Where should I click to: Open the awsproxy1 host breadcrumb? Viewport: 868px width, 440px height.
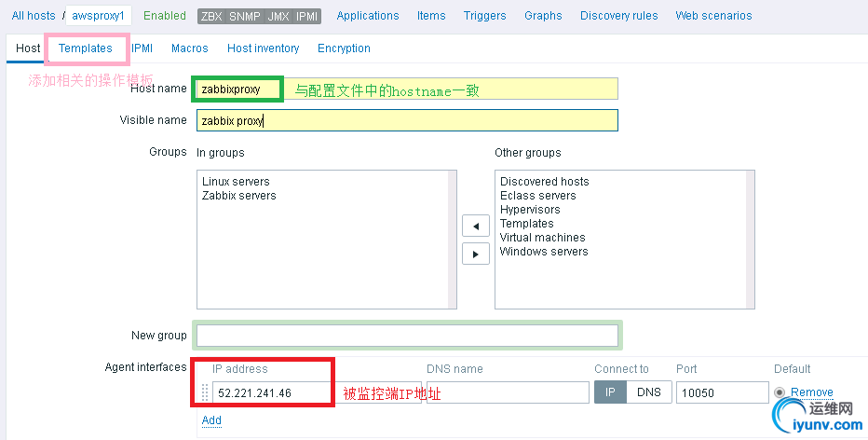98,16
